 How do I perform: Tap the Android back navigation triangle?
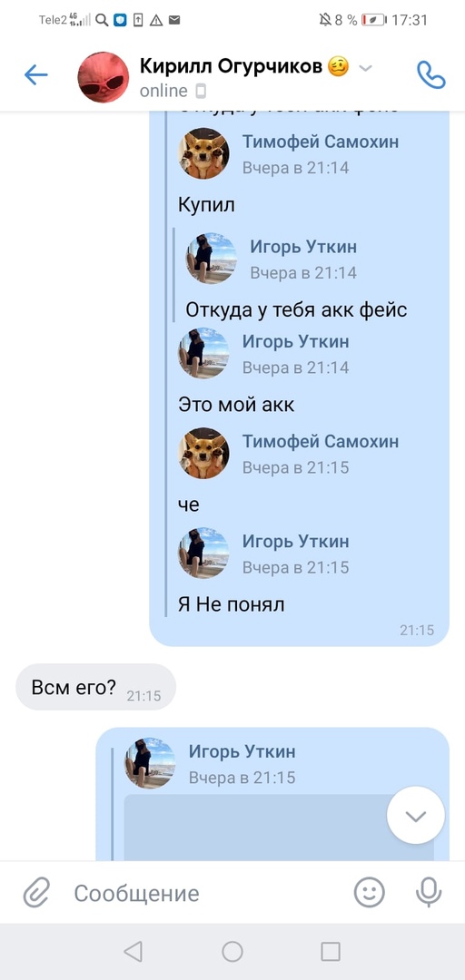pos(133,951)
